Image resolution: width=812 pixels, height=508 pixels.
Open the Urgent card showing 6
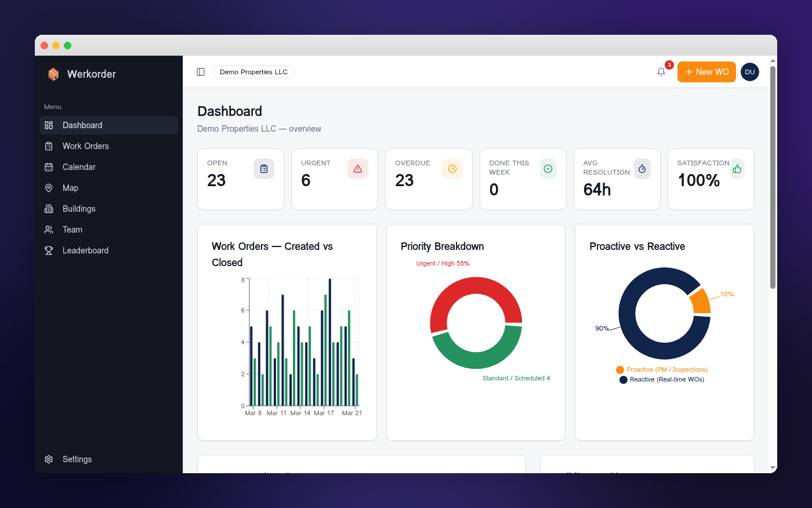click(x=335, y=179)
